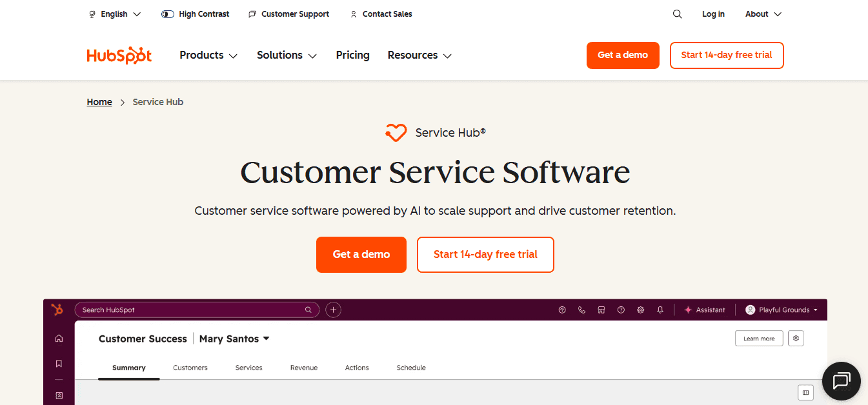868x405 pixels.
Task: Open the marketplace icon in the demo header
Action: point(601,310)
